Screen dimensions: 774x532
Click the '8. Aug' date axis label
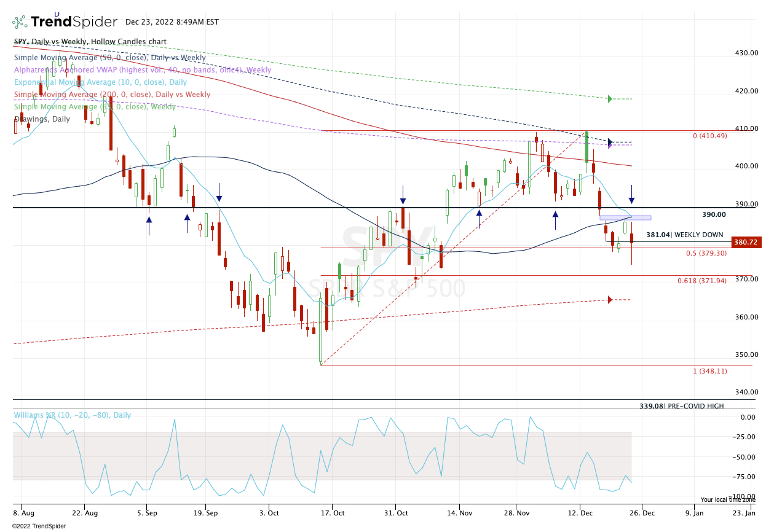(25, 512)
